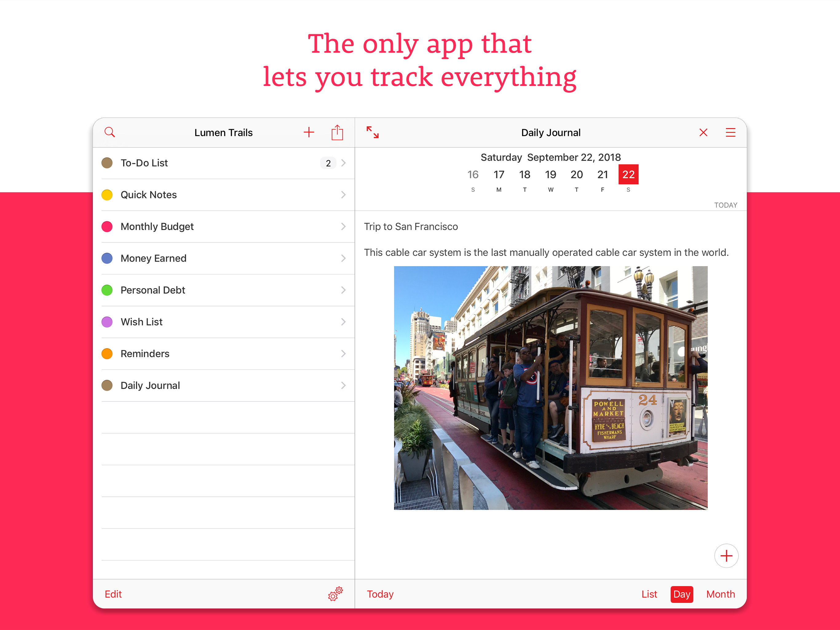The height and width of the screenshot is (630, 840).
Task: Open the Personal Debt category
Action: pos(224,290)
